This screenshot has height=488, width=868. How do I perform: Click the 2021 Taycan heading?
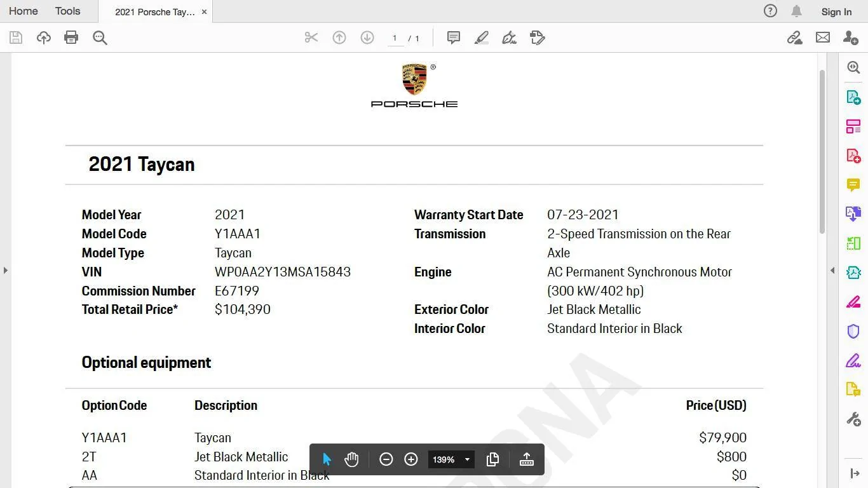point(142,164)
